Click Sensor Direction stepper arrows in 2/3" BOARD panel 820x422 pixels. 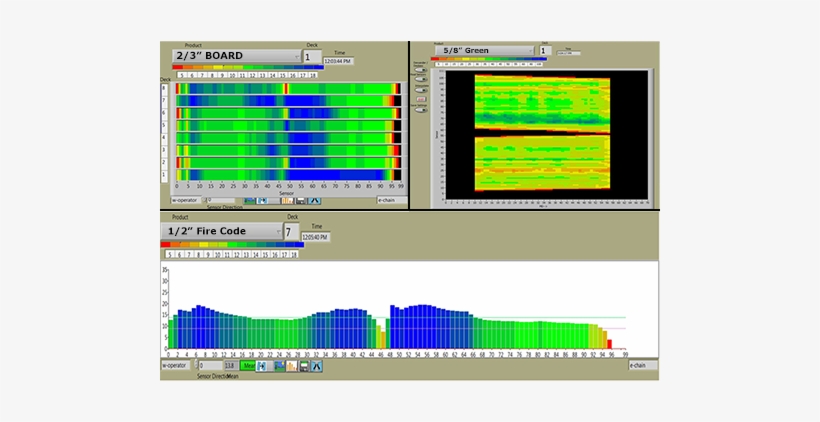coord(204,200)
